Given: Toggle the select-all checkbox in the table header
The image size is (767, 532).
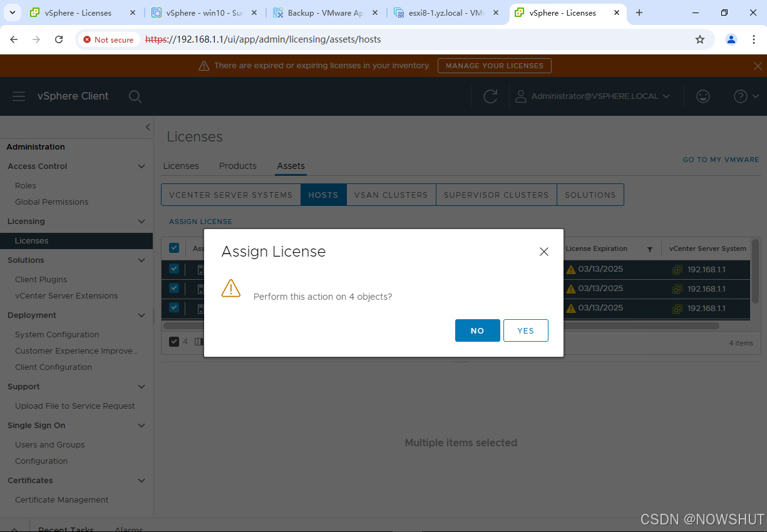Looking at the screenshot, I should (174, 248).
